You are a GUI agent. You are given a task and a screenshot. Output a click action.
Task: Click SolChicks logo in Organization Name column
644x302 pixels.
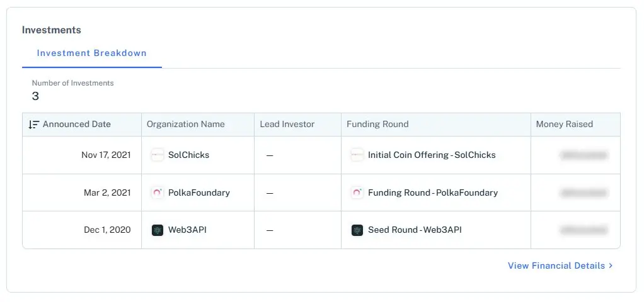[158, 155]
